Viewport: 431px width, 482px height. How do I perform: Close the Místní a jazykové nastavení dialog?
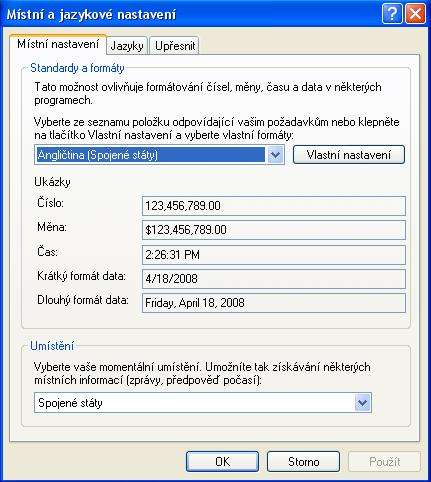[x=415, y=14]
